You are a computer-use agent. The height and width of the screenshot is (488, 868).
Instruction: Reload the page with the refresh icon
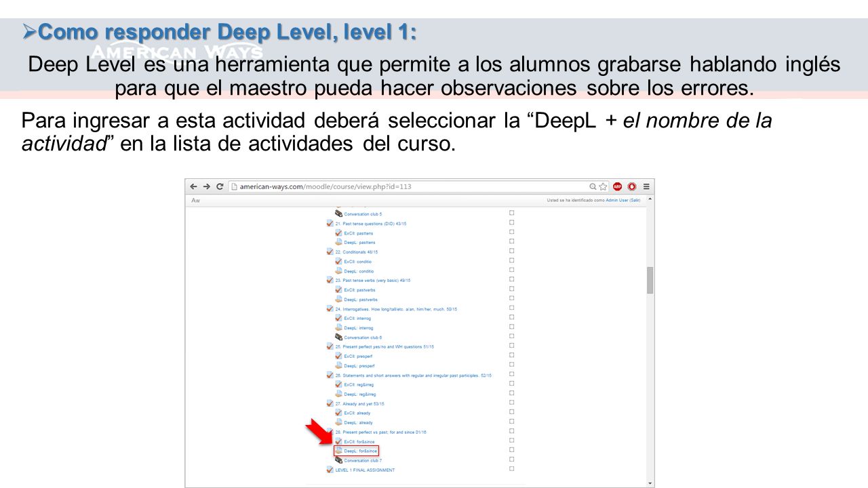tap(220, 186)
